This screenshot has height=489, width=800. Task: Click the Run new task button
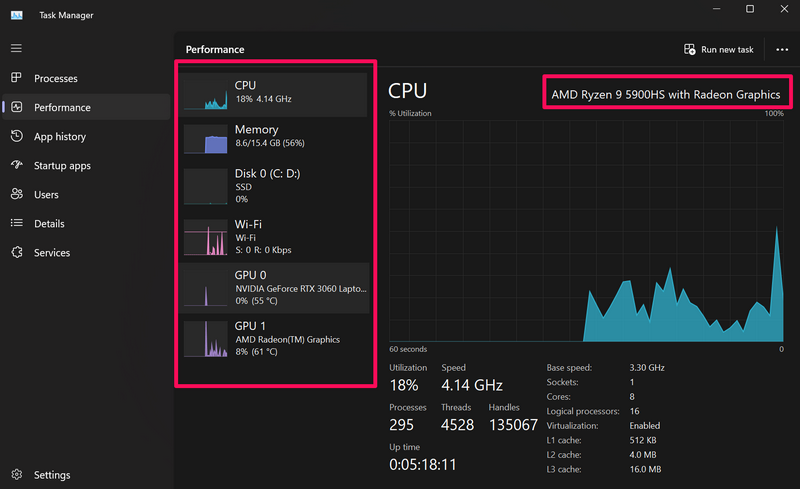point(718,49)
